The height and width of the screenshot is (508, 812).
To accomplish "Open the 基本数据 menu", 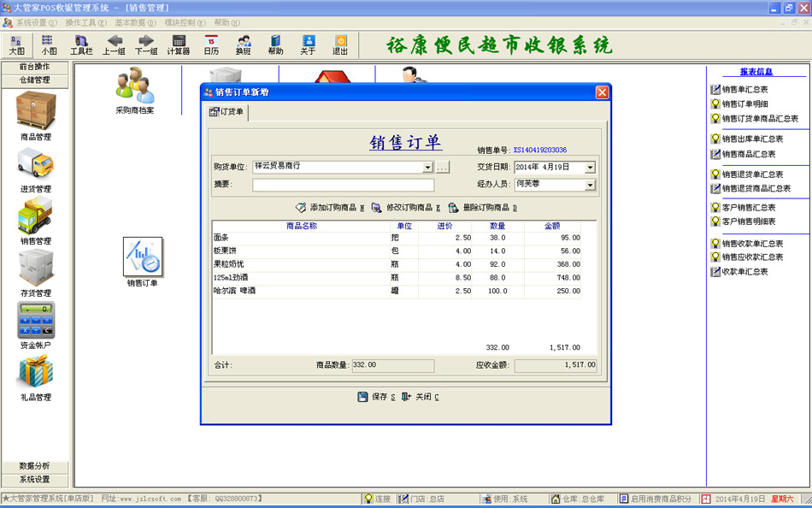I will (x=135, y=23).
